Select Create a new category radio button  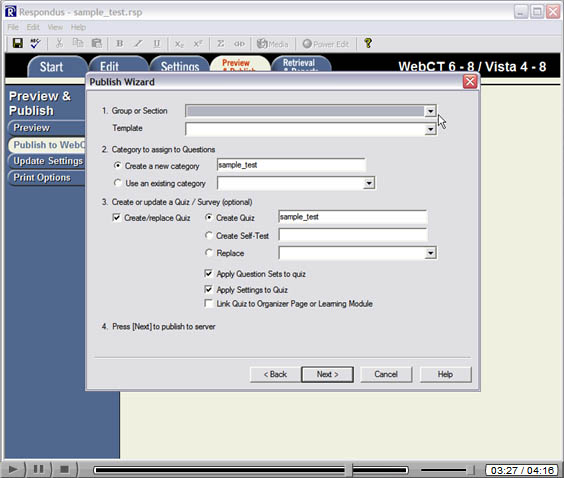(117, 165)
